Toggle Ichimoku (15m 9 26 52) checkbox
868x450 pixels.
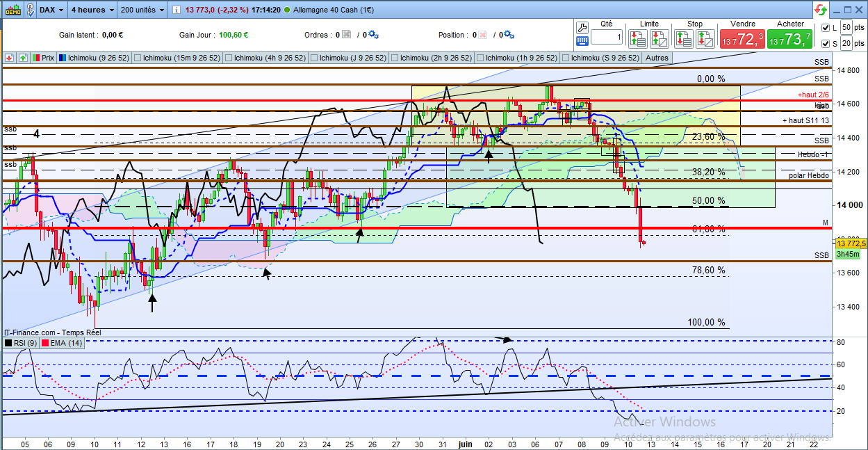(138, 58)
